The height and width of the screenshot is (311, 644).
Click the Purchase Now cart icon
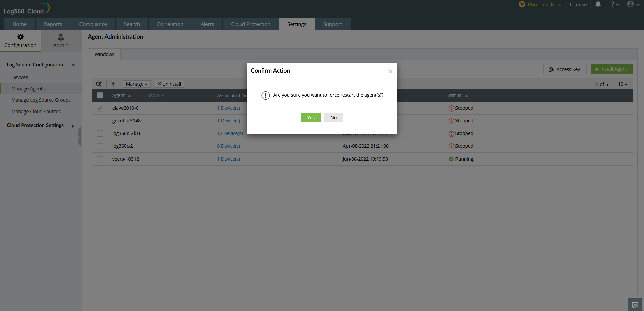click(x=522, y=4)
